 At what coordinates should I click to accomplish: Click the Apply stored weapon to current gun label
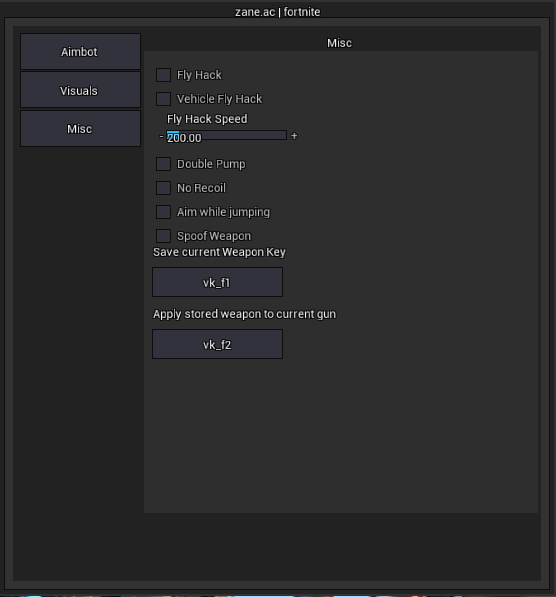pos(244,314)
